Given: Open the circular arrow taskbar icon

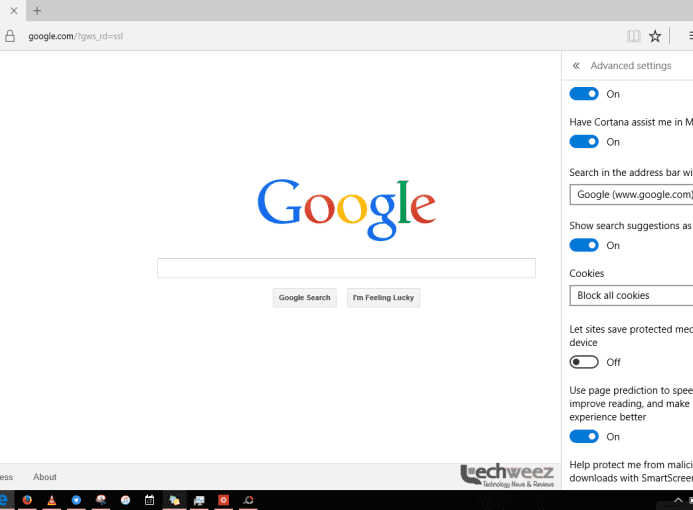Looking at the screenshot, I should [x=248, y=500].
